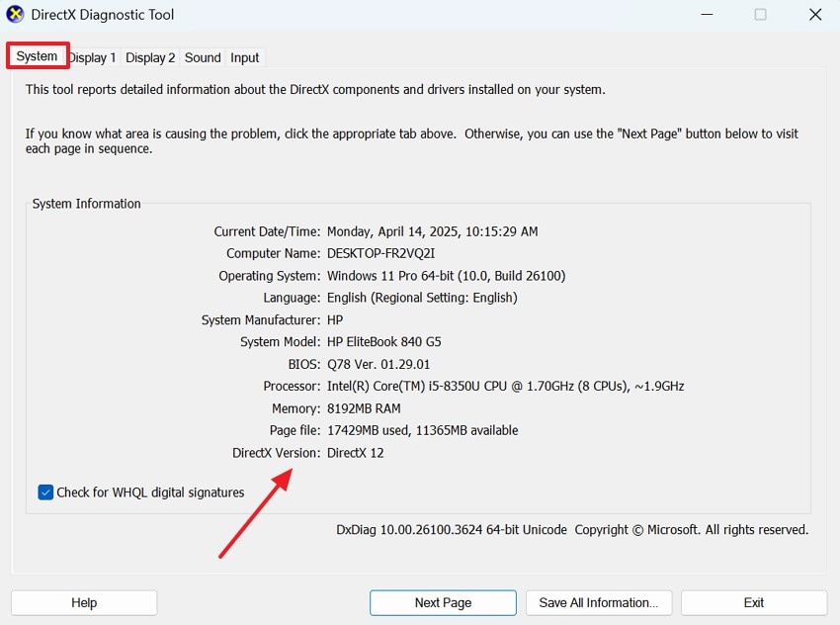840x625 pixels.
Task: Click the 8192MB RAM memory value
Action: pos(364,408)
